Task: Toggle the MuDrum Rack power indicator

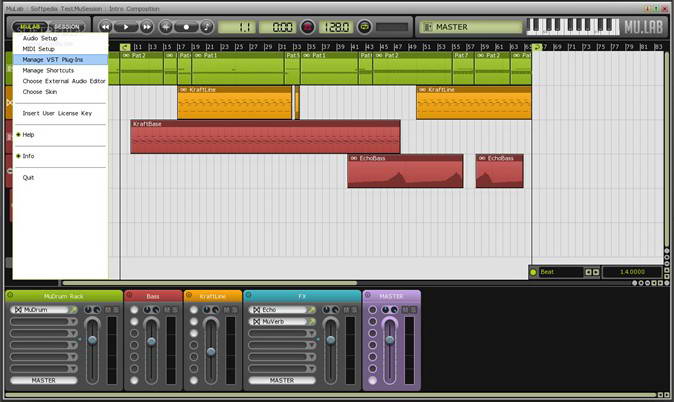Action: [11, 296]
